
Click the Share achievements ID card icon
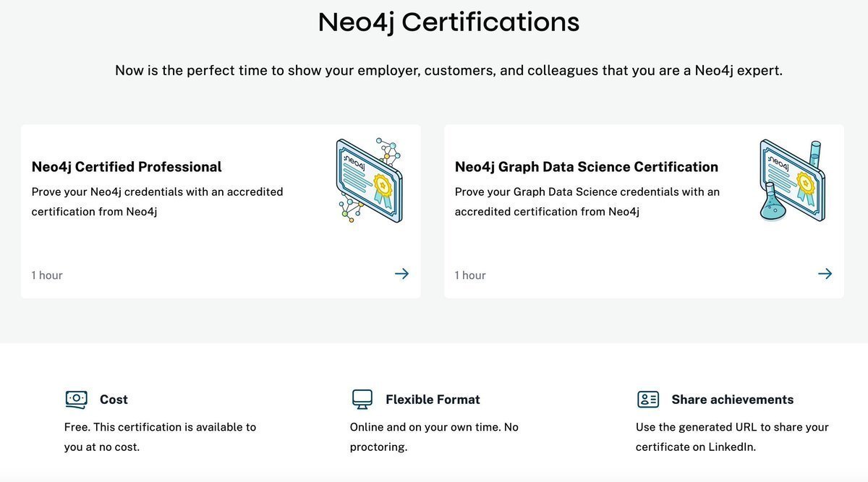648,399
